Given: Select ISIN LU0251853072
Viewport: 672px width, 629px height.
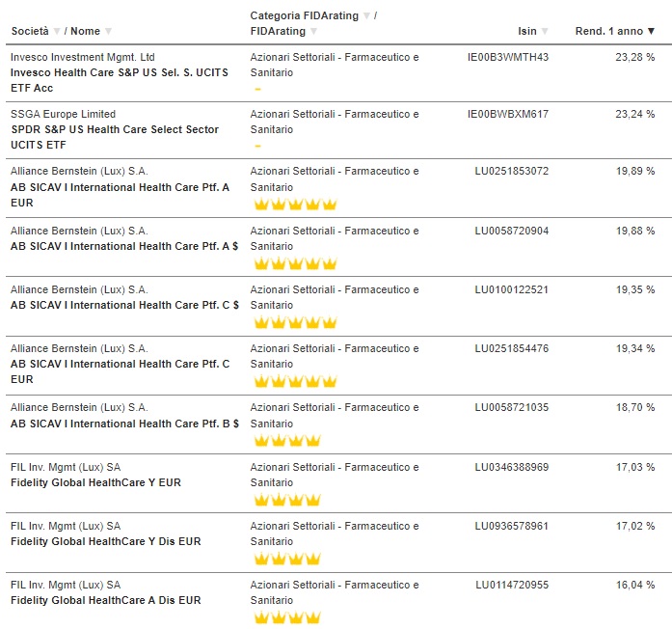Looking at the screenshot, I should click(512, 171).
